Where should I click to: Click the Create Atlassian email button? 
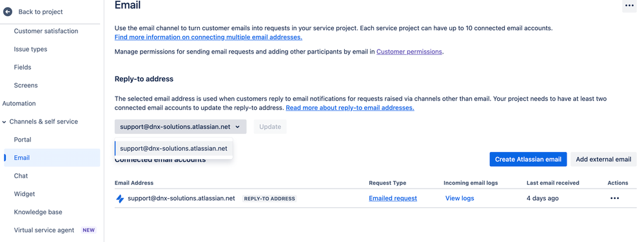click(x=528, y=159)
